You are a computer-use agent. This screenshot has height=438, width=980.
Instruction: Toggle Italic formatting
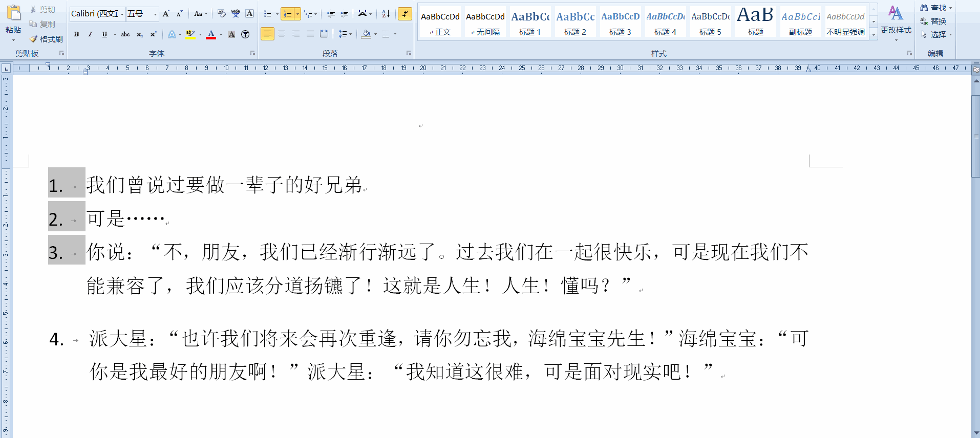click(x=90, y=34)
